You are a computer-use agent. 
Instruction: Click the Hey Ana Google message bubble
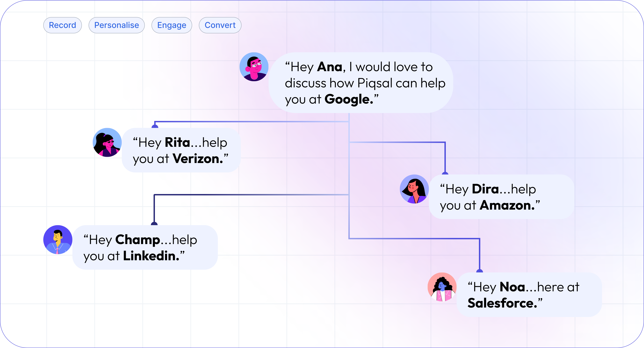[x=361, y=83]
